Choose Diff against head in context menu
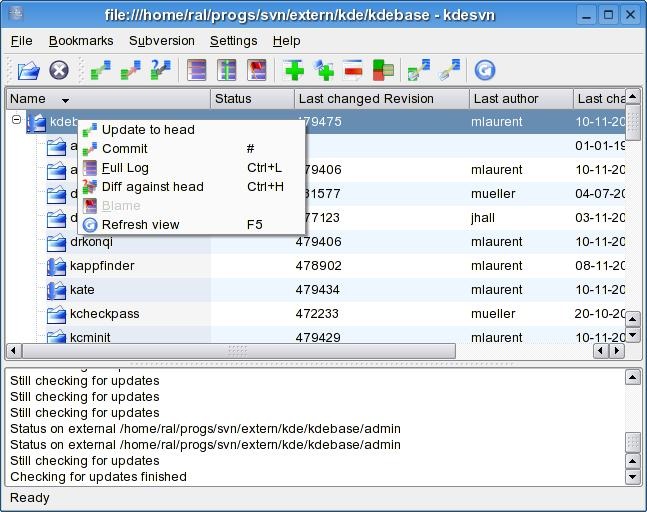Screen dimensions: 647x512 191,186
